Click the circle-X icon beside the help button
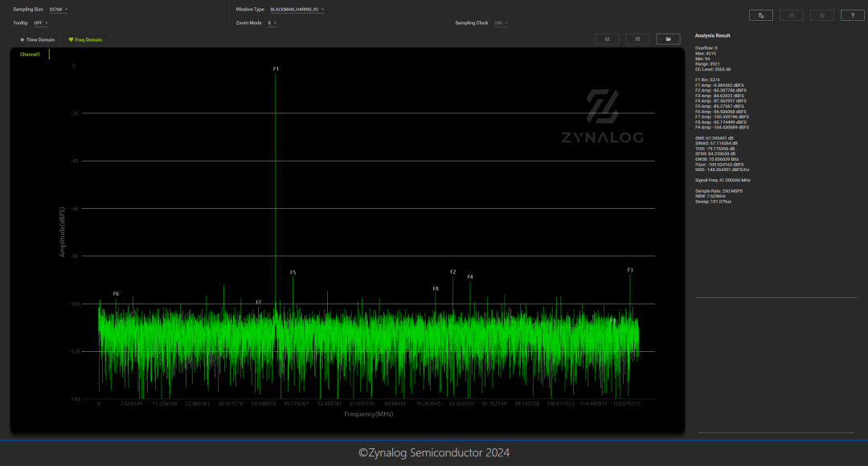 coord(821,15)
